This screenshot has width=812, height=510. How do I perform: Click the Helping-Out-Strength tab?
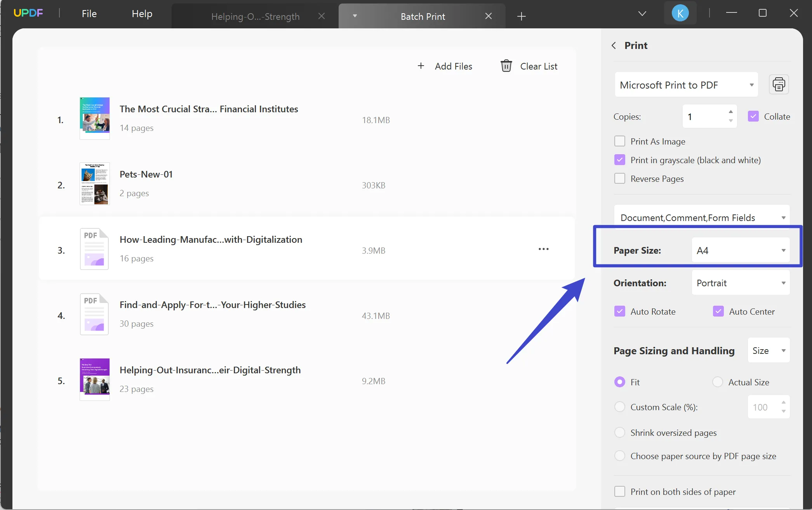tap(256, 16)
